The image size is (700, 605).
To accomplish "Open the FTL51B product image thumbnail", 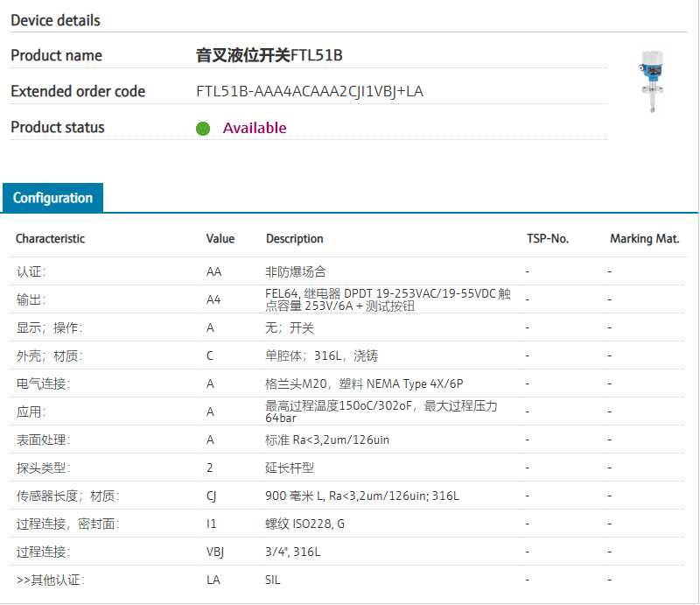I will click(654, 82).
